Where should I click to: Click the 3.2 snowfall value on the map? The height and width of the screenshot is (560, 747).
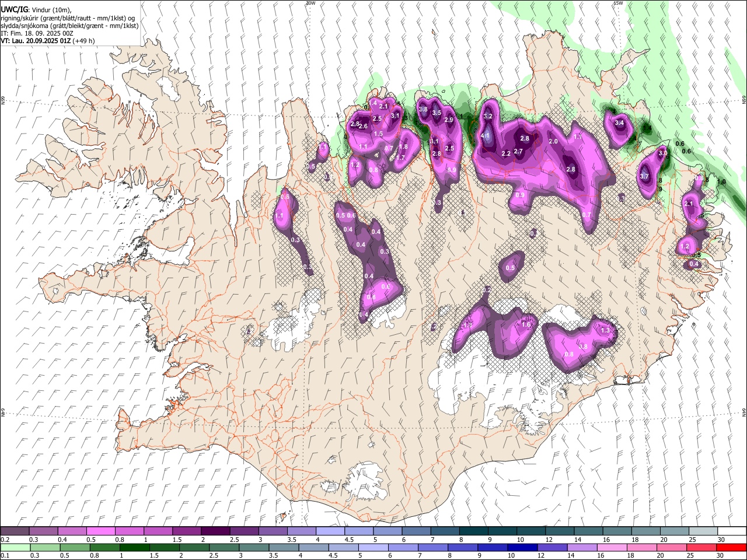click(488, 117)
